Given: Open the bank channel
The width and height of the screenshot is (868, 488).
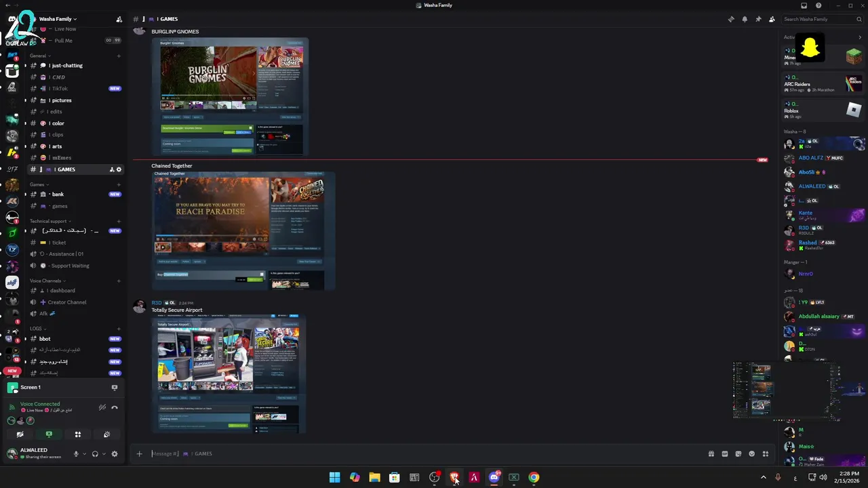Looking at the screenshot, I should tap(75, 195).
